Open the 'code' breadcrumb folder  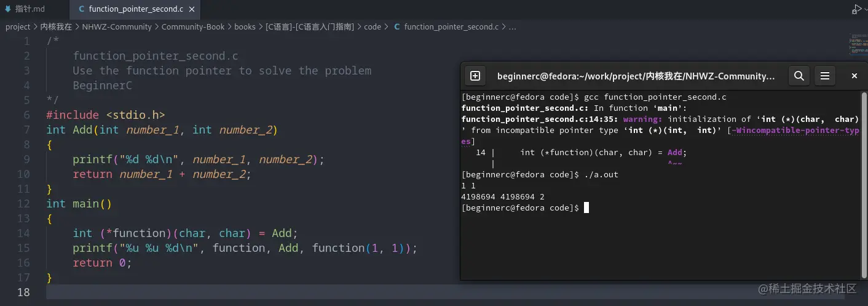pos(373,26)
